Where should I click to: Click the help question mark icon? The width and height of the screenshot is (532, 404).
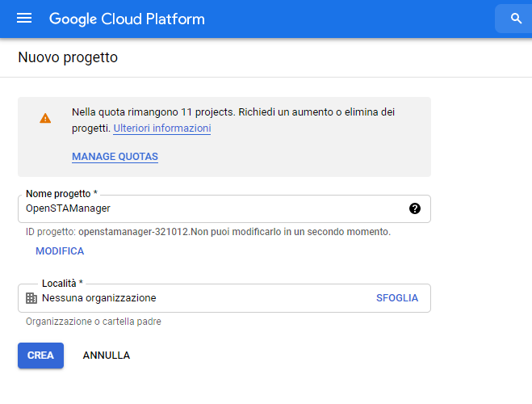coord(415,208)
